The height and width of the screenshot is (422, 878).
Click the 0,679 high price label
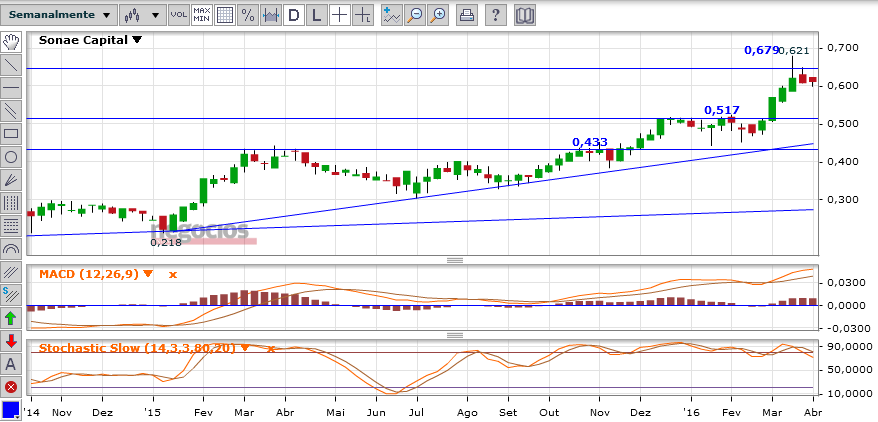click(761, 50)
